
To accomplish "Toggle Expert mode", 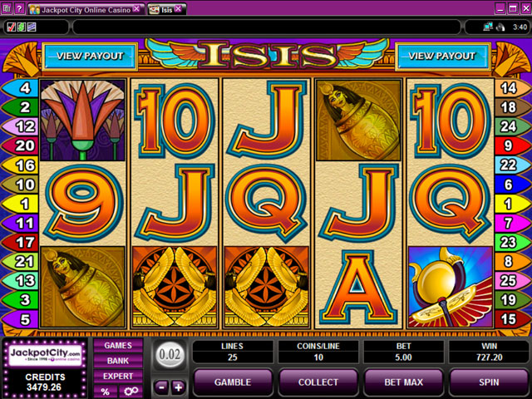I will pos(118,376).
